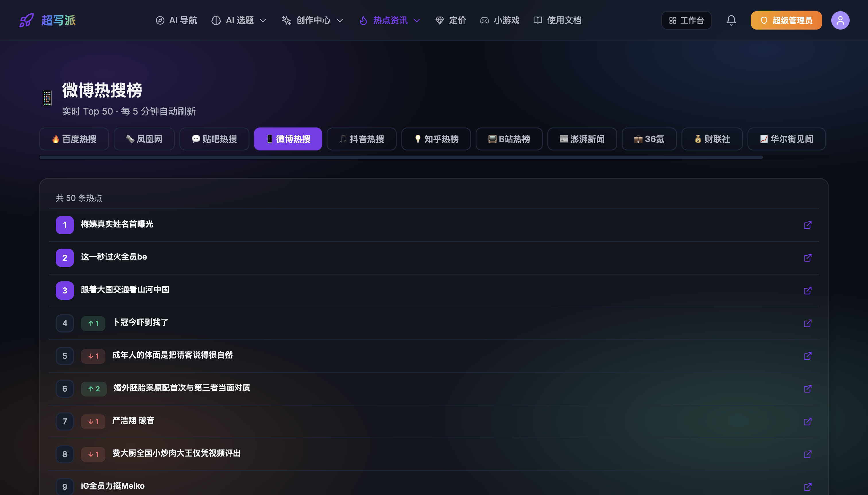Click the 微博热搜榜 heading
Viewport: 868px width, 495px height.
coord(102,90)
